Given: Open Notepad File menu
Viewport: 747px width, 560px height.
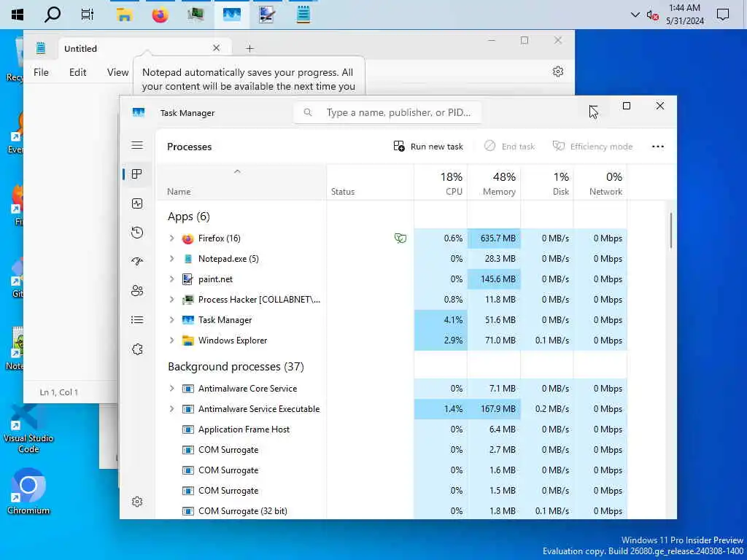Looking at the screenshot, I should 41,72.
